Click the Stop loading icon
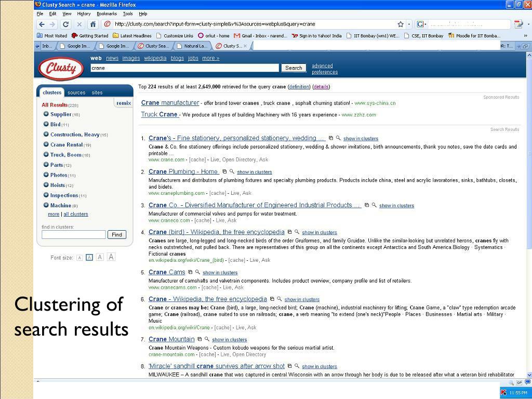 tap(79, 24)
